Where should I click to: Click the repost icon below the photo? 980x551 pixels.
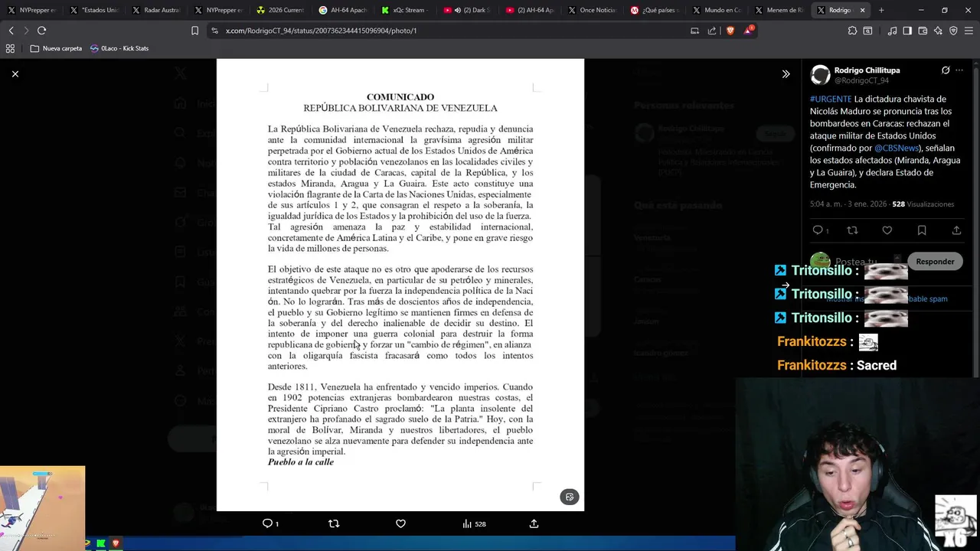point(333,523)
